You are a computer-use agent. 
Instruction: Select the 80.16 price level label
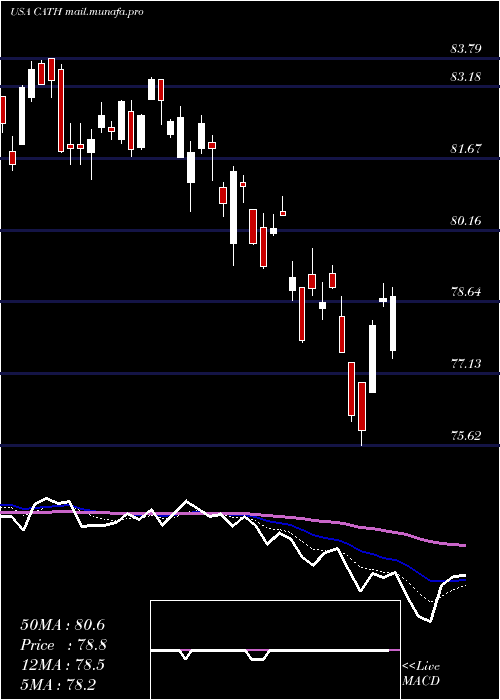tap(466, 221)
